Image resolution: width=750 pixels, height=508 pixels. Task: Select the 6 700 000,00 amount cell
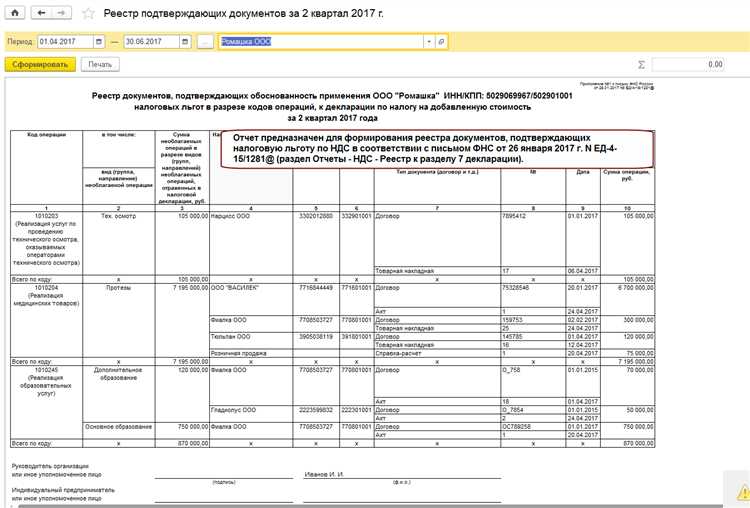(x=627, y=299)
